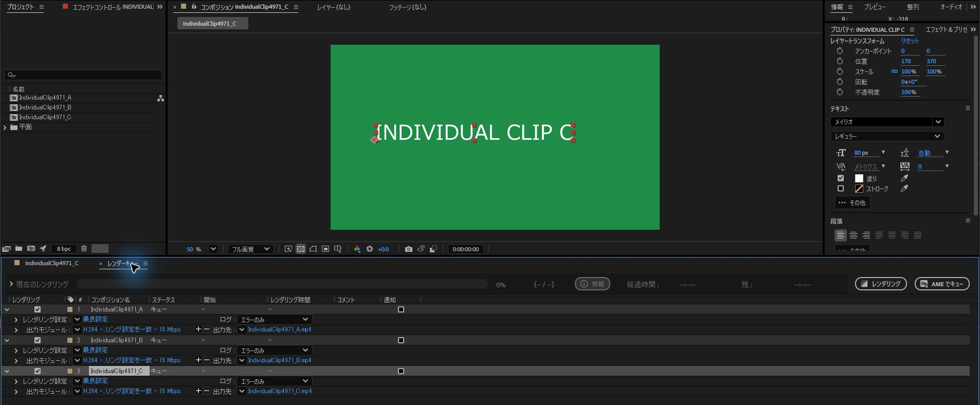Toggle the transparency grid in the viewer
The width and height of the screenshot is (980, 405).
pyautogui.click(x=301, y=249)
